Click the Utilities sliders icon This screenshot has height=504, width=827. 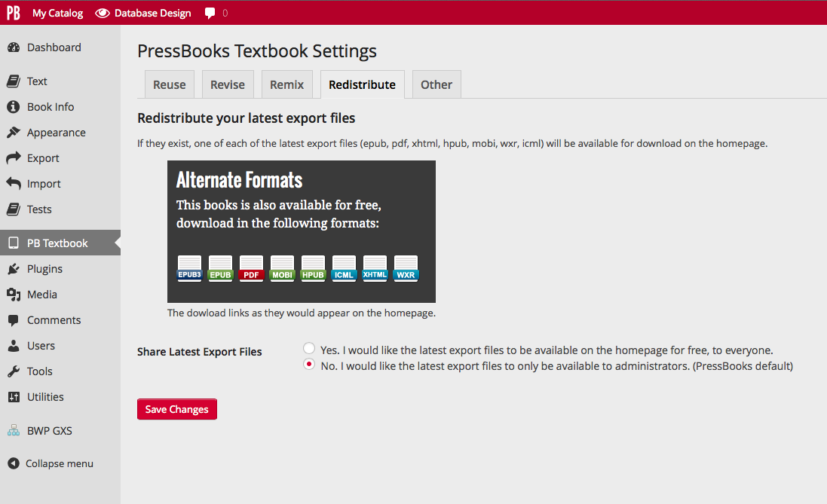tap(14, 397)
